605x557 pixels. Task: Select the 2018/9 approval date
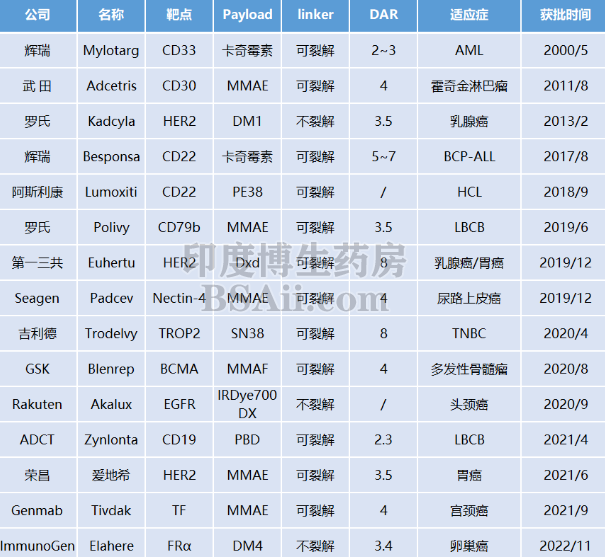(565, 192)
